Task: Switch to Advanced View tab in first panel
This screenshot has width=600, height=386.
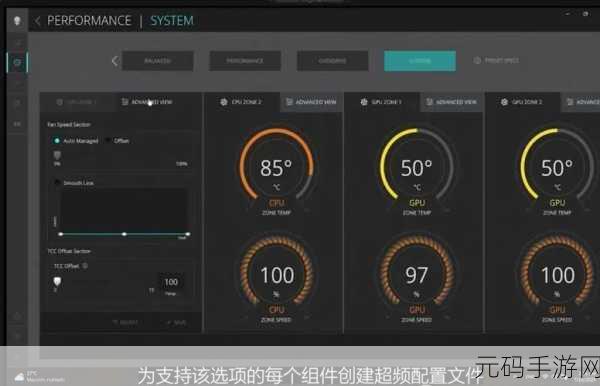Action: coord(147,102)
